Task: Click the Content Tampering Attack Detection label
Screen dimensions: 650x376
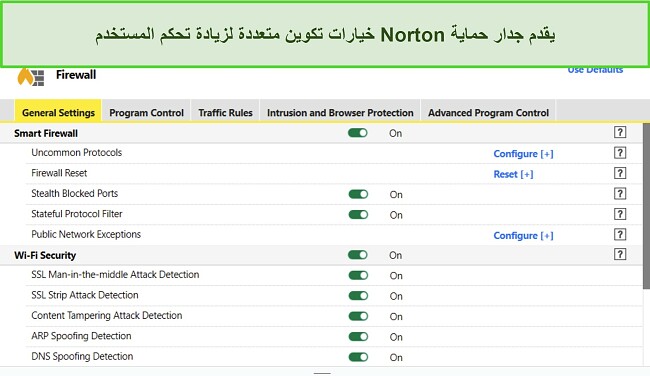Action: pos(107,315)
